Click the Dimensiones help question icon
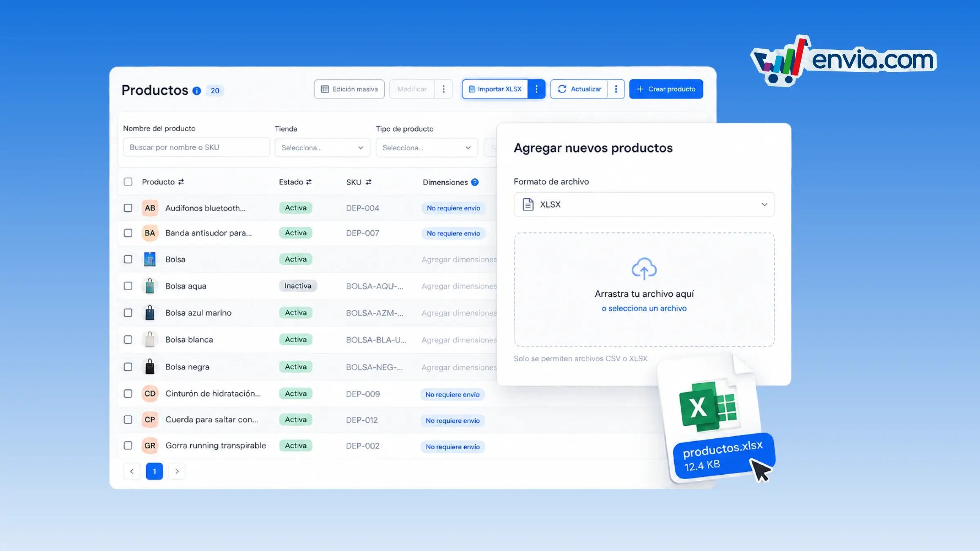This screenshot has width=980, height=551. pos(475,182)
